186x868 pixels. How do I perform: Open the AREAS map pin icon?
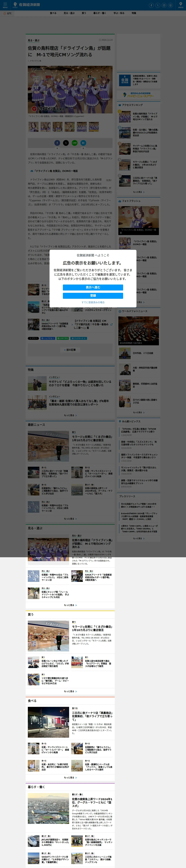pyautogui.click(x=181, y=5)
